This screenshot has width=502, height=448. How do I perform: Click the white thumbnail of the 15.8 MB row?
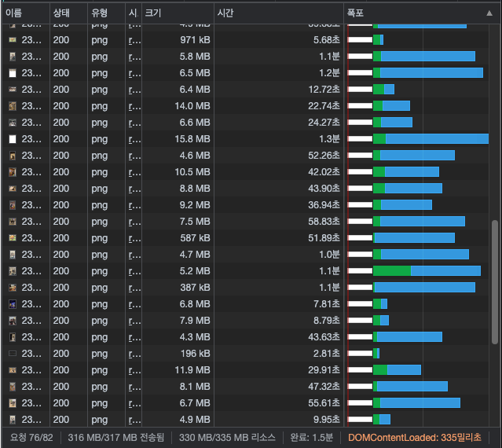(13, 139)
